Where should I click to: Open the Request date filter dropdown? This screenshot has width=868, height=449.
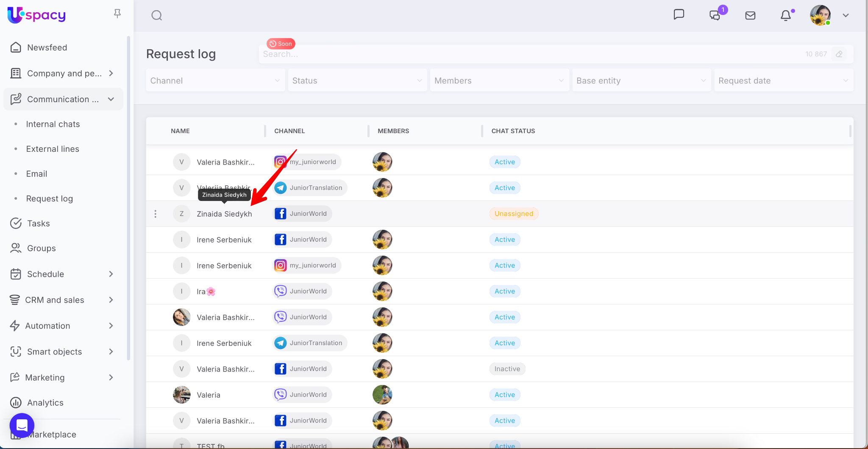click(x=783, y=81)
